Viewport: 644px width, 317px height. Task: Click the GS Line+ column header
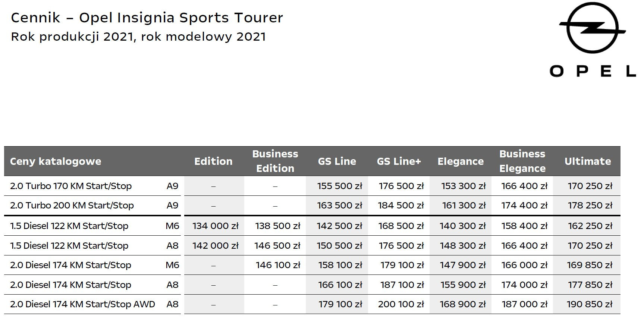coord(399,161)
